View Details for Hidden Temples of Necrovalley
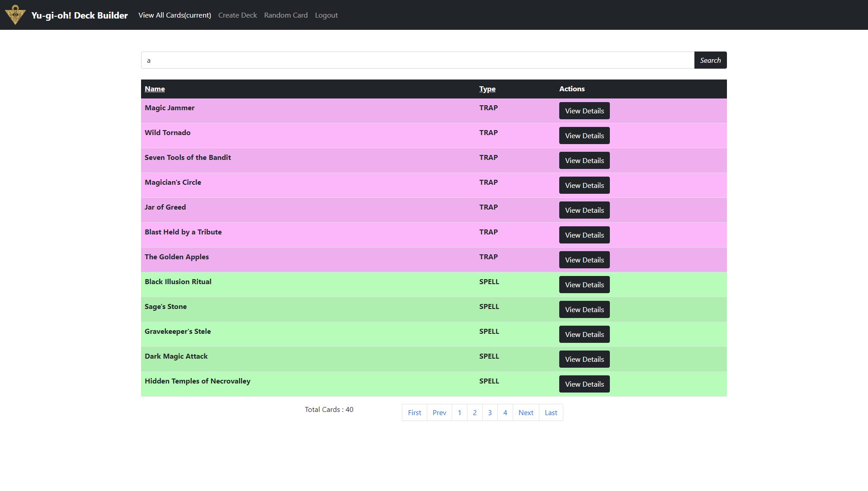 [x=584, y=384]
